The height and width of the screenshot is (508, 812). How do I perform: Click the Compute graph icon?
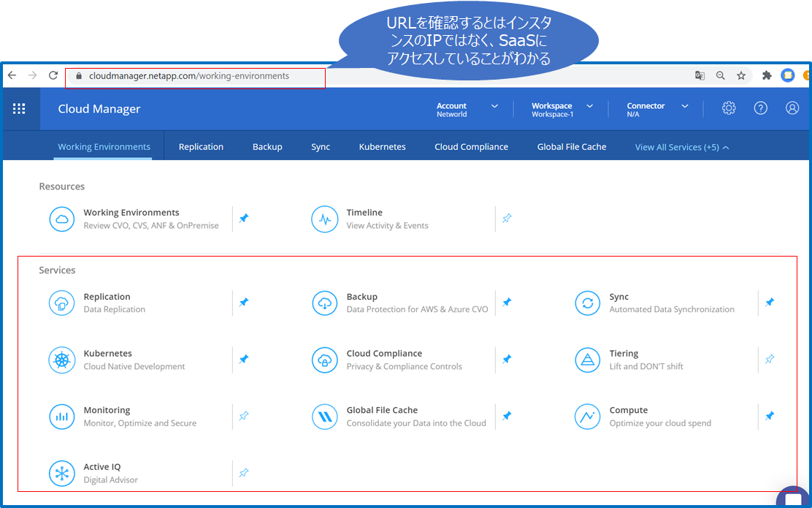point(588,416)
